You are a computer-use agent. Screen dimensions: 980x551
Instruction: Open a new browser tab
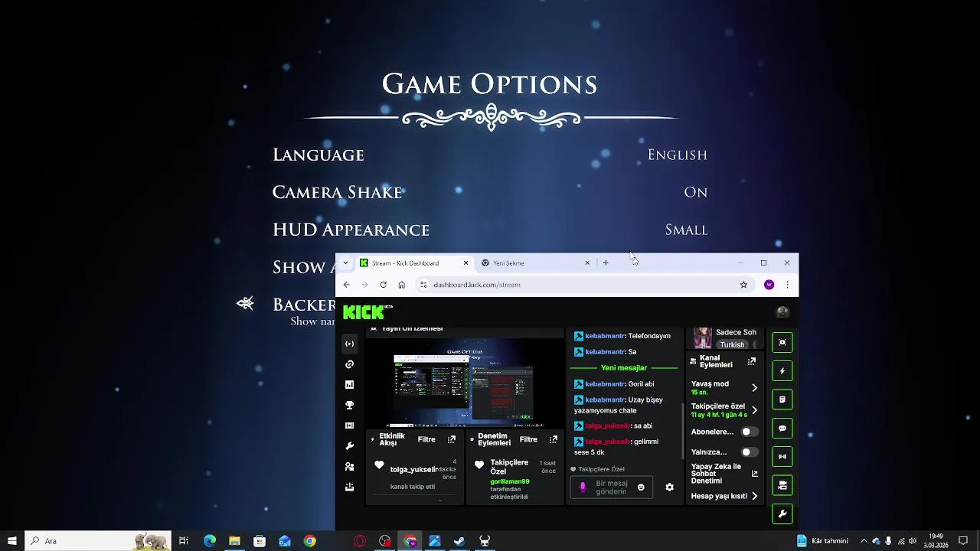tap(605, 262)
